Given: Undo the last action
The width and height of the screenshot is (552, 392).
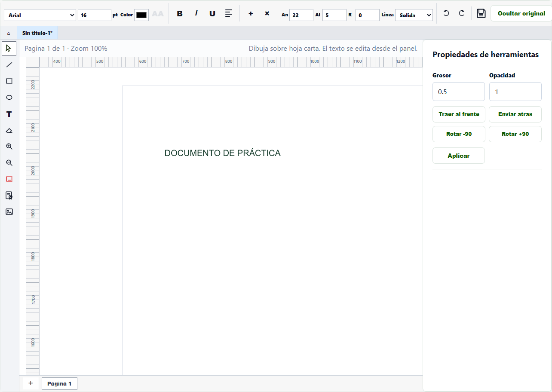Looking at the screenshot, I should pyautogui.click(x=446, y=14).
